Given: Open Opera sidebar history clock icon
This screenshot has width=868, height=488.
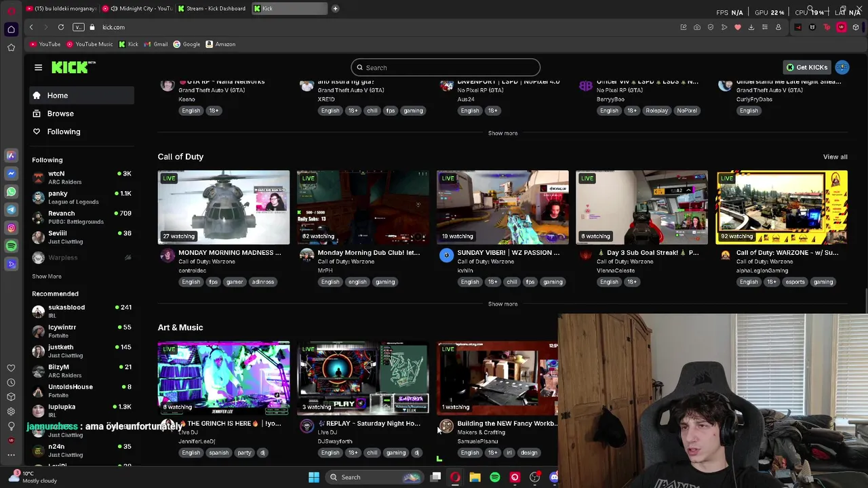Looking at the screenshot, I should (11, 382).
